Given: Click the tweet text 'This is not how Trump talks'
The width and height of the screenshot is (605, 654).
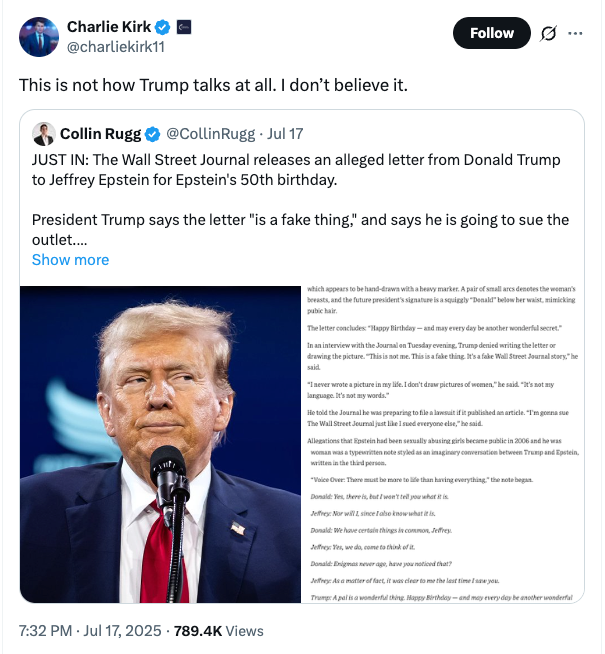Looking at the screenshot, I should 213,85.
